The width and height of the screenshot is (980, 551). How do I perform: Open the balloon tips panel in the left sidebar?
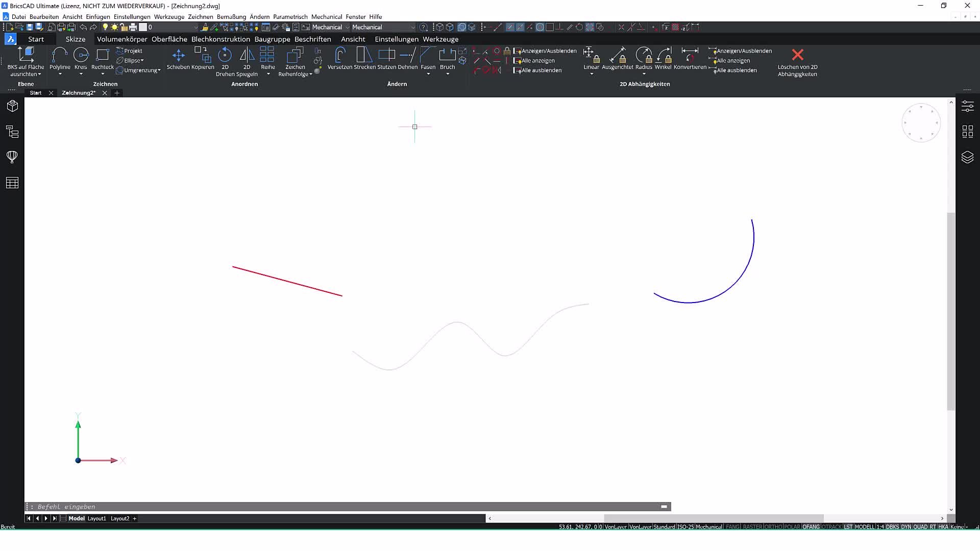coord(12,157)
